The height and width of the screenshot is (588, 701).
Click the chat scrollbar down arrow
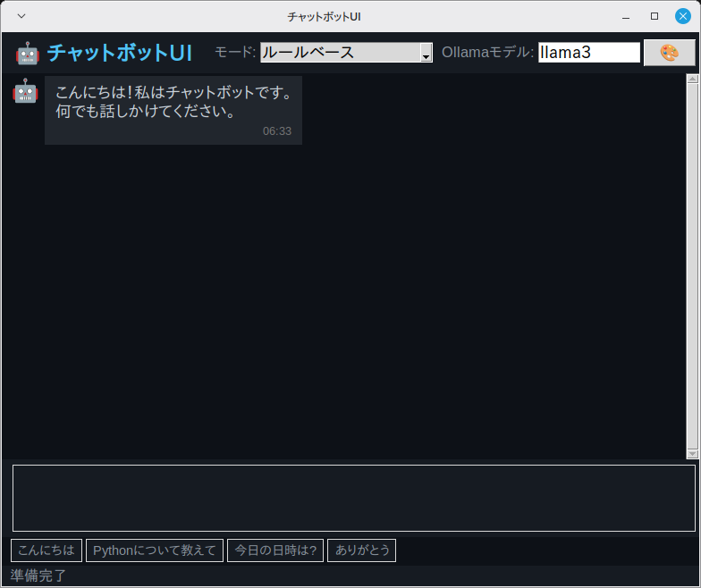[692, 454]
